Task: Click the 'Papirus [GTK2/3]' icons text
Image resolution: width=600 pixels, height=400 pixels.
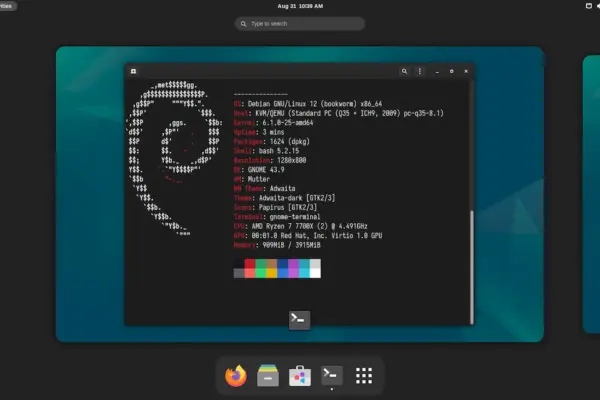Action: tap(288, 207)
